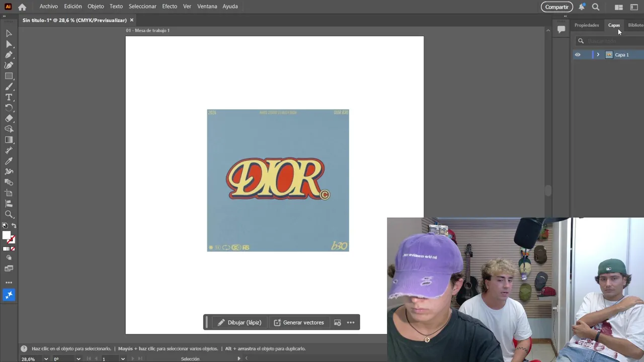Click the blue generative AI sparkle button
The width and height of the screenshot is (644, 362).
coord(9,295)
